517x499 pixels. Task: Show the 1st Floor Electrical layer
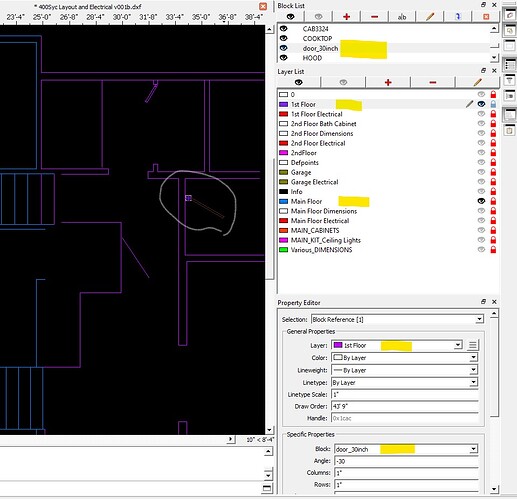(x=481, y=114)
